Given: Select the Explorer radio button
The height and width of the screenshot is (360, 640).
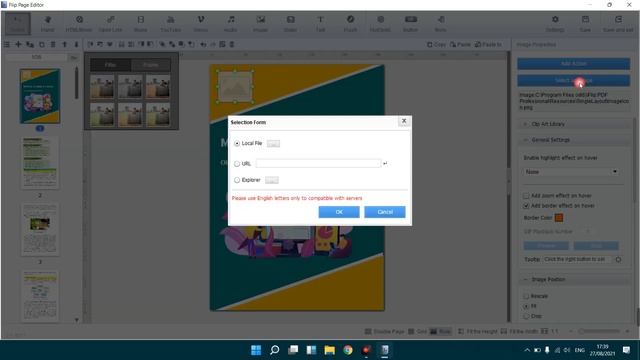Looking at the screenshot, I should click(x=237, y=180).
